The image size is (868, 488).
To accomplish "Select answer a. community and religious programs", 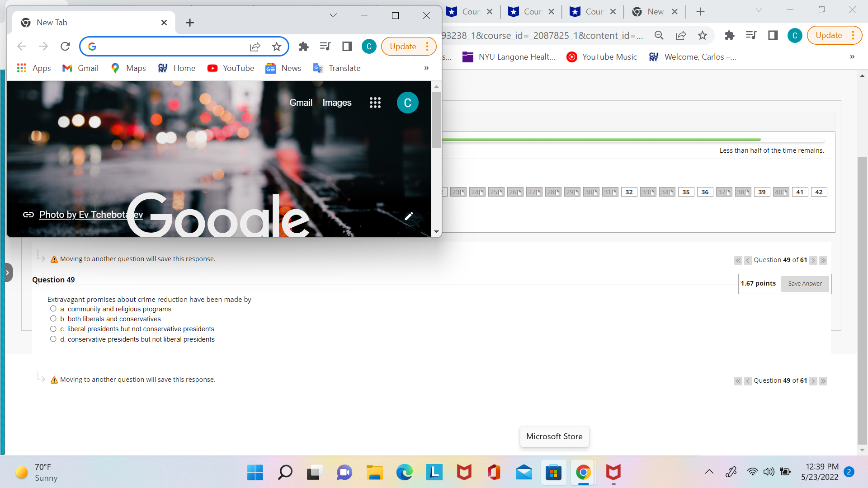I will click(x=53, y=309).
